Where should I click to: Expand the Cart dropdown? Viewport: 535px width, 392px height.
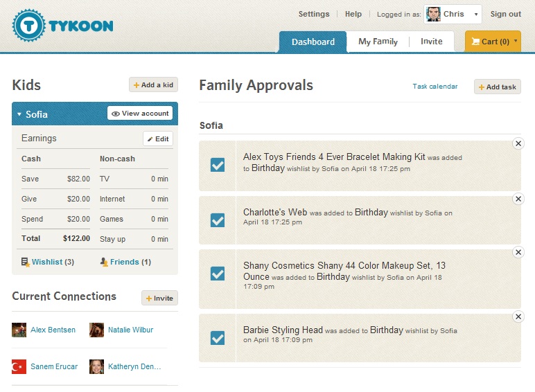click(x=516, y=41)
